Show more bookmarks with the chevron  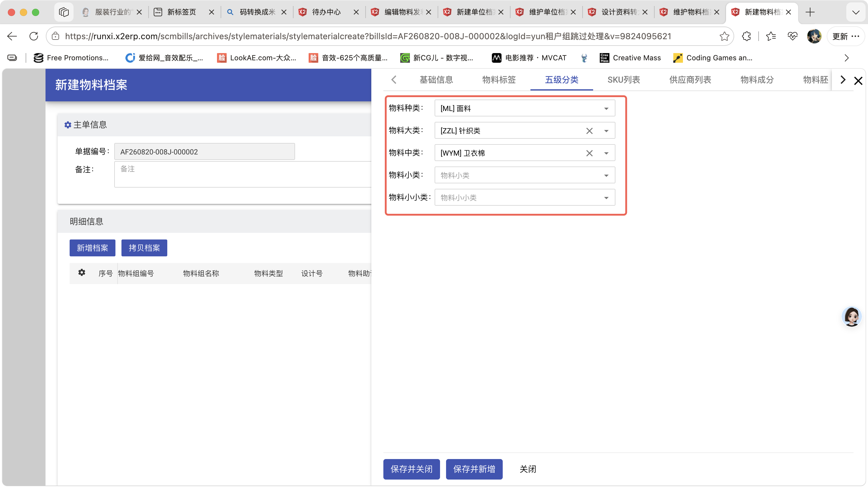(846, 58)
